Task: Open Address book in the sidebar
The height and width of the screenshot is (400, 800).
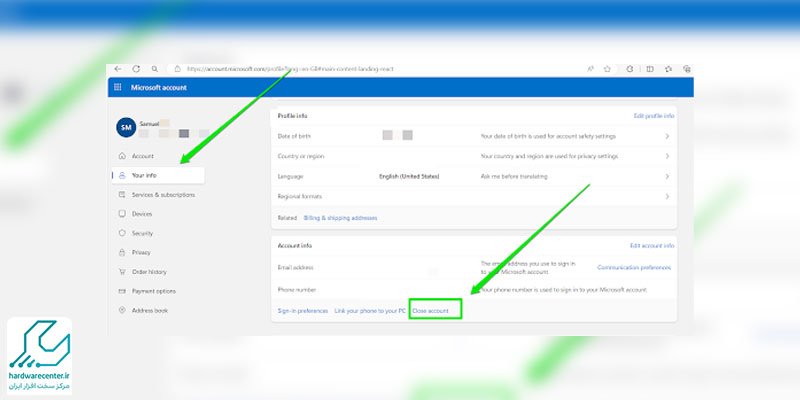Action: [149, 310]
